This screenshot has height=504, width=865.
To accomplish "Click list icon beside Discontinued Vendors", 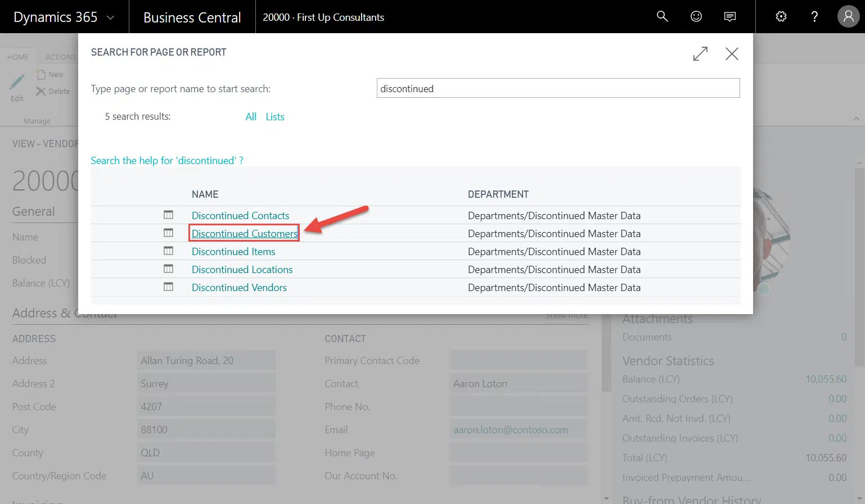I will click(x=168, y=287).
